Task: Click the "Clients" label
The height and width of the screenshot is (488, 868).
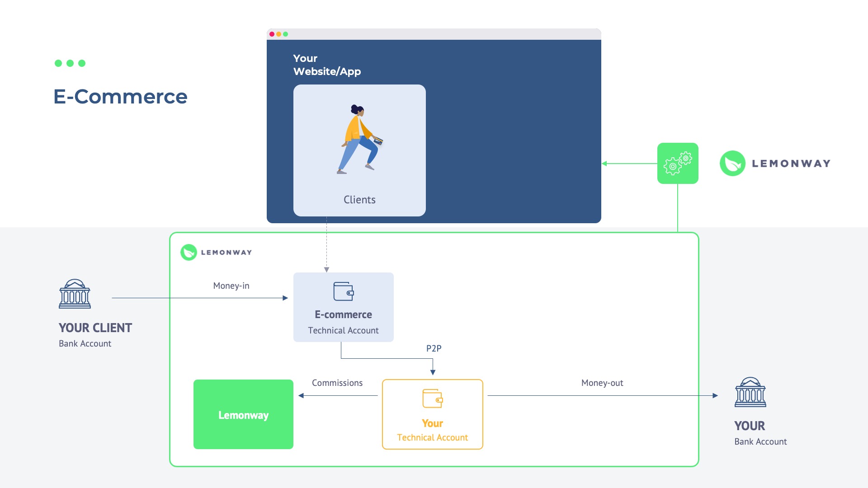Action: [x=359, y=200]
